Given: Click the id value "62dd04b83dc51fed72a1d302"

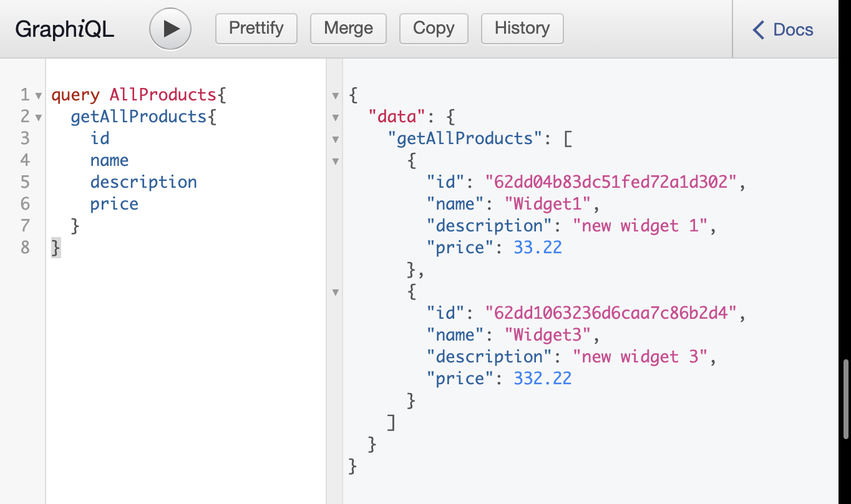Looking at the screenshot, I should pyautogui.click(x=611, y=182).
